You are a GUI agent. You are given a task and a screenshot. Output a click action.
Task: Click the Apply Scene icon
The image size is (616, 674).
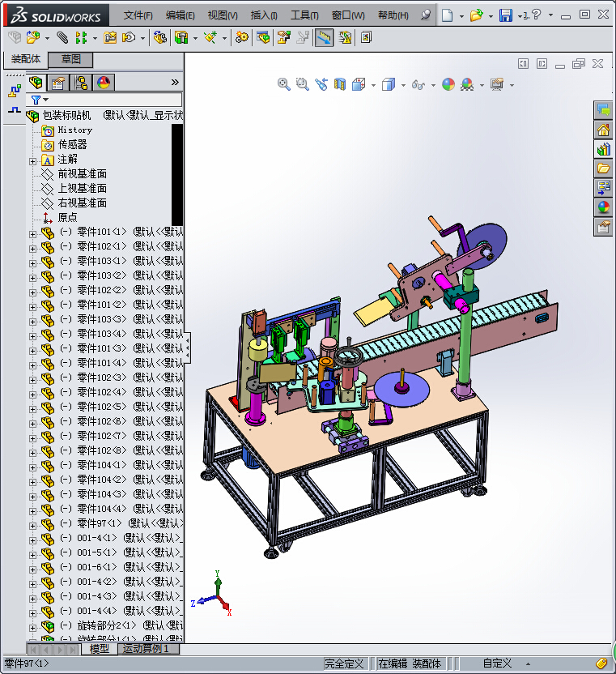pyautogui.click(x=467, y=84)
